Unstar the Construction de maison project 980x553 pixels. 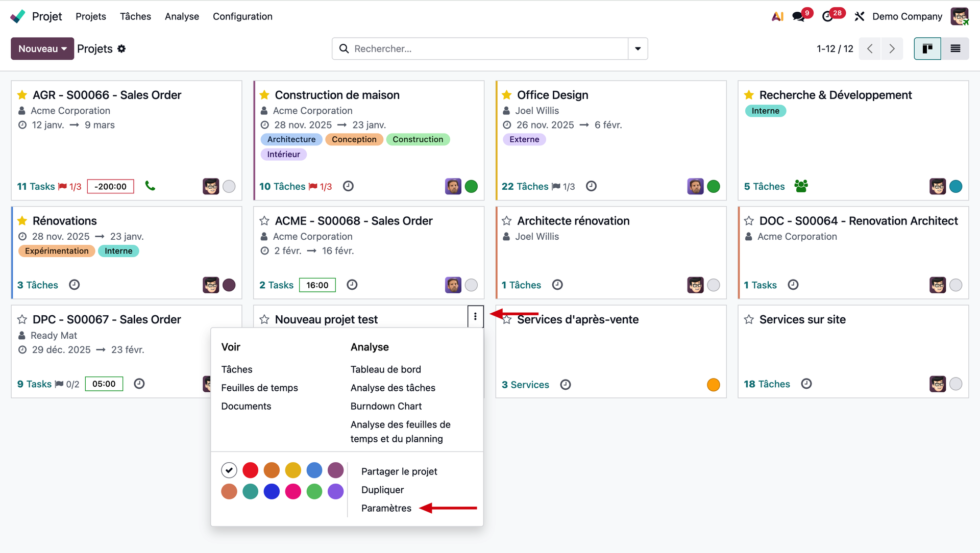point(264,95)
